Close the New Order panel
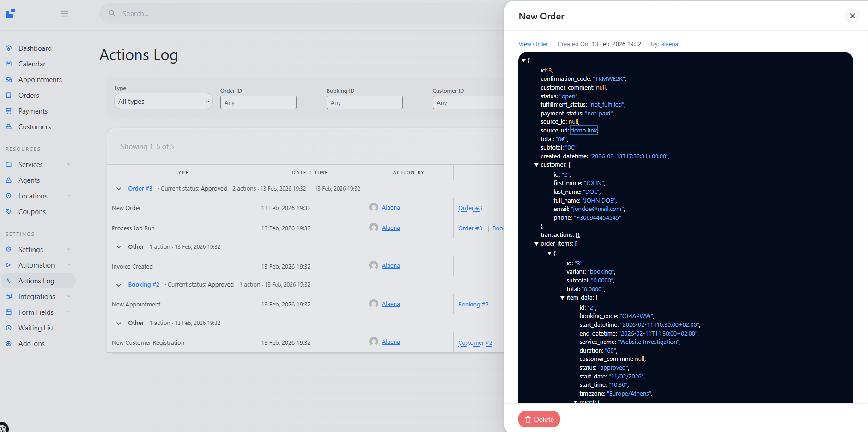 click(x=852, y=16)
